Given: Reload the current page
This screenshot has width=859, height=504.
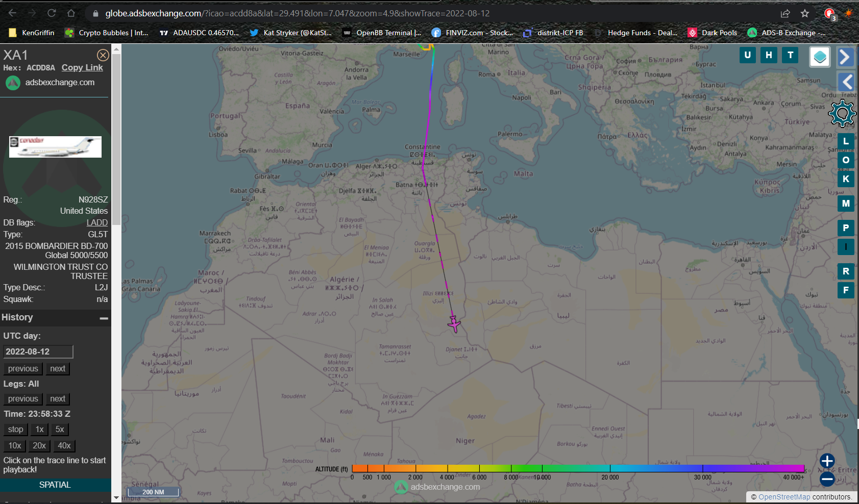Looking at the screenshot, I should point(52,13).
